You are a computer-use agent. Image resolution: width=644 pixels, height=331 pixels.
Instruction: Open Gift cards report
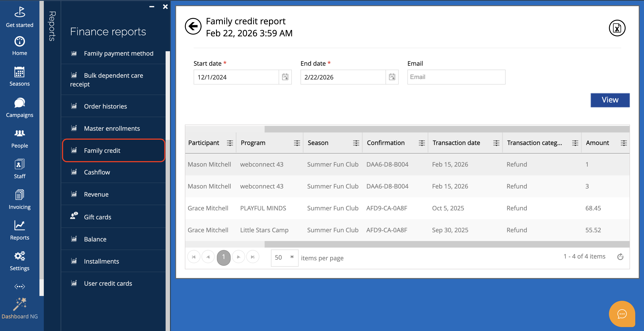[97, 217]
